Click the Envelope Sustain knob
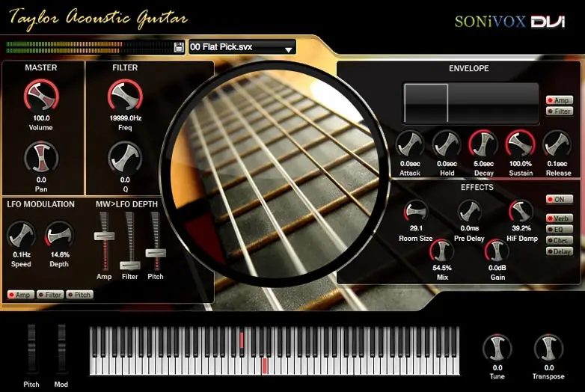The width and height of the screenshot is (585, 392). (x=521, y=144)
